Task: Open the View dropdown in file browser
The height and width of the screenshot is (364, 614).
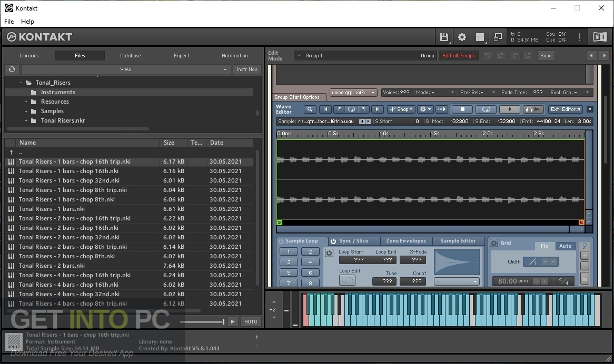Action: (x=126, y=69)
